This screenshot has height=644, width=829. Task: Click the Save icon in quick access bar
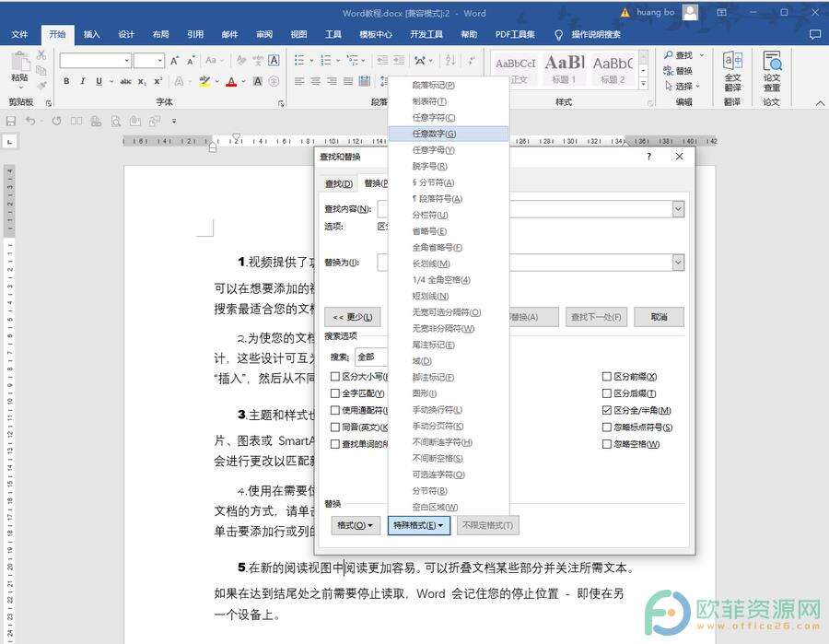click(11, 121)
